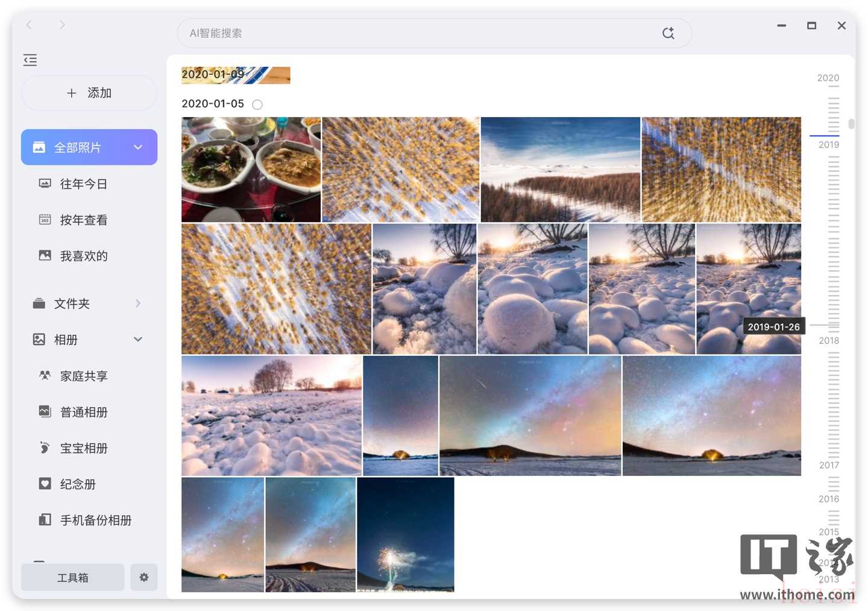This screenshot has width=868, height=611.
Task: Collapse the sidebar with the menu icon
Action: click(x=30, y=60)
